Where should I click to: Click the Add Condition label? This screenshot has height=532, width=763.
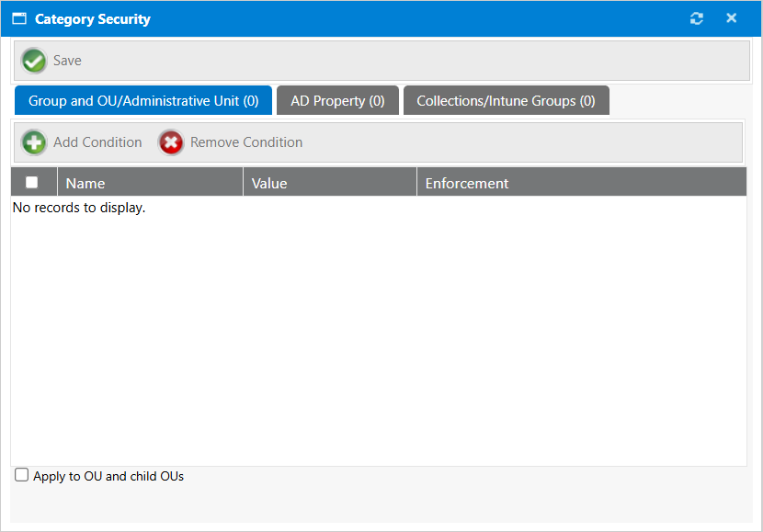coord(97,142)
